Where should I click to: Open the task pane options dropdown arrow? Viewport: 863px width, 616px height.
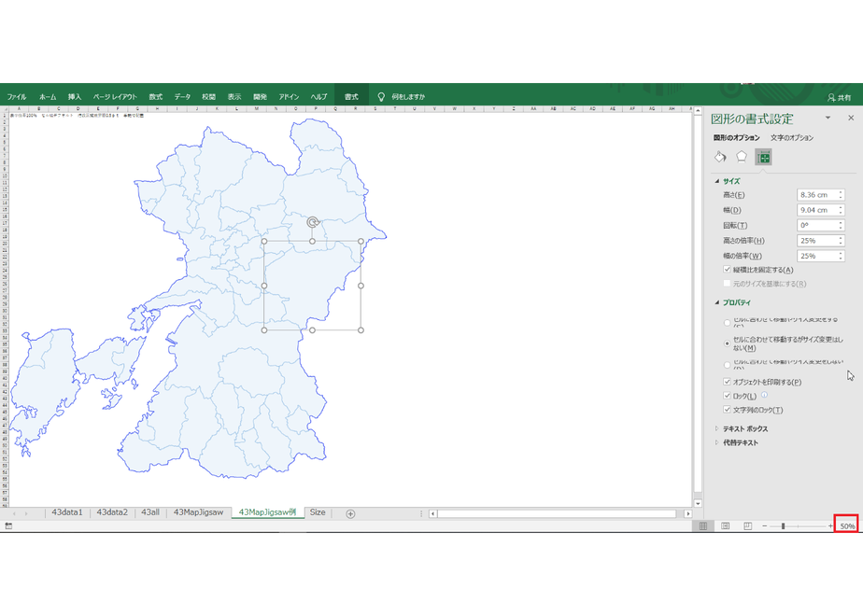pos(828,118)
